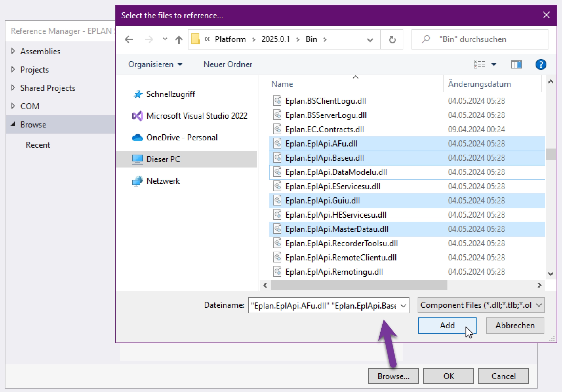Screen dimensions: 562x392
Task: Select Dieser PC in navigation pane
Action: [x=186, y=159]
